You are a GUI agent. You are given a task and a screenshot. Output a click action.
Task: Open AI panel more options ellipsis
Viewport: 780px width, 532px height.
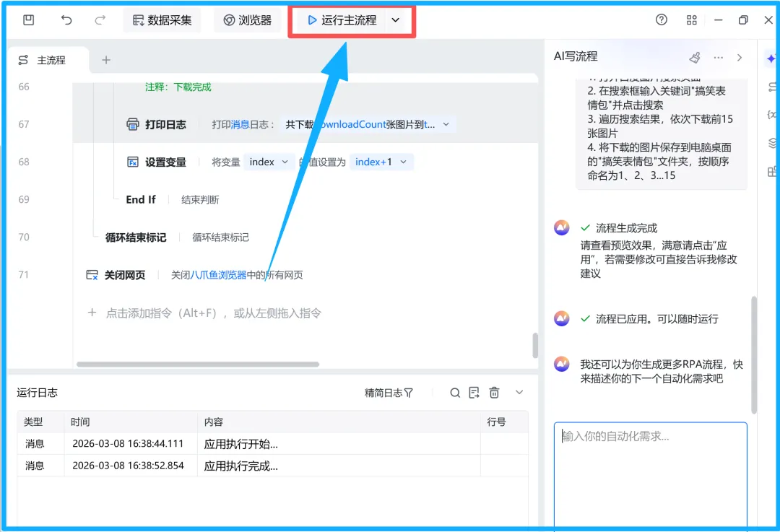[719, 58]
